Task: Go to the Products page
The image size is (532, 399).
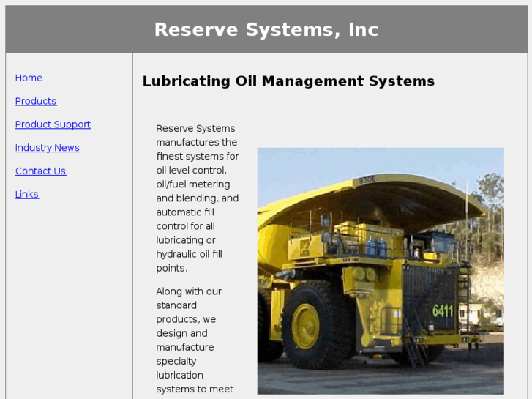Action: [x=36, y=101]
